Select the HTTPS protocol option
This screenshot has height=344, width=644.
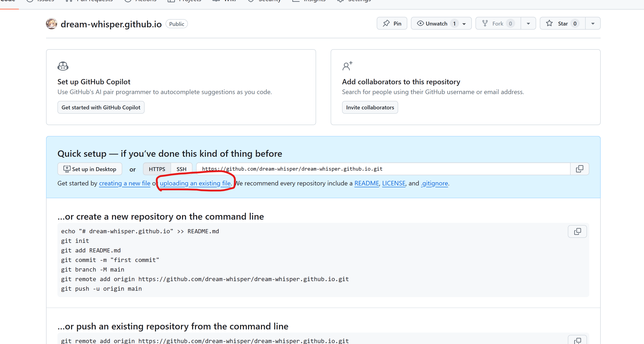pos(157,169)
